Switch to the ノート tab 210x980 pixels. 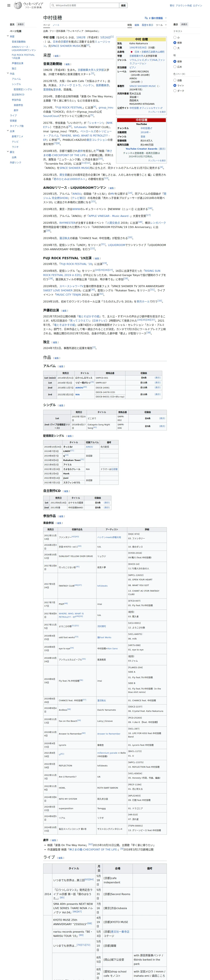coord(56,25)
